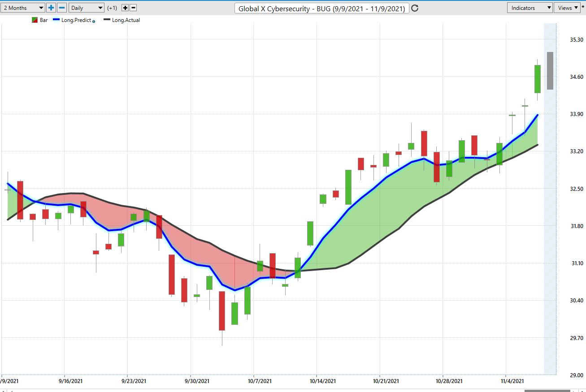Viewport: 586px width, 392px height.
Task: Click the 34.60 price axis label
Action: coord(576,77)
